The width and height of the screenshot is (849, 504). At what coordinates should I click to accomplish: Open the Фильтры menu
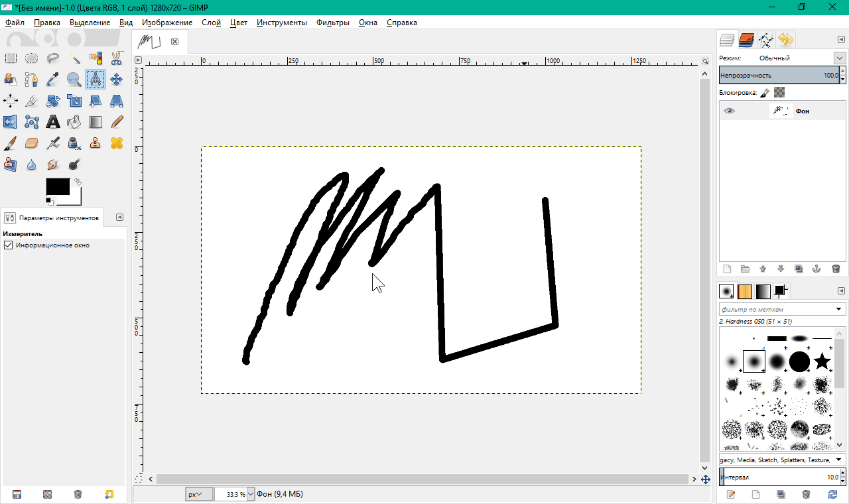point(332,23)
